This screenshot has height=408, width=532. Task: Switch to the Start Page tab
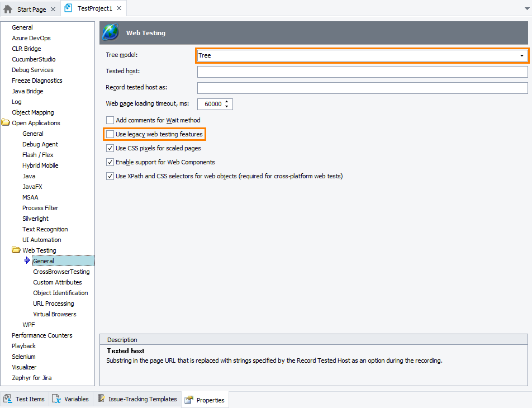pos(31,8)
